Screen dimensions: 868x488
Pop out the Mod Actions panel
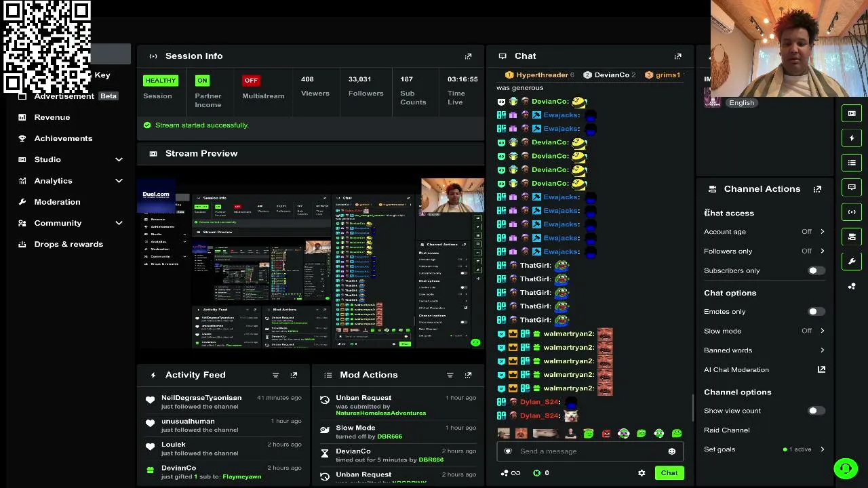point(468,375)
